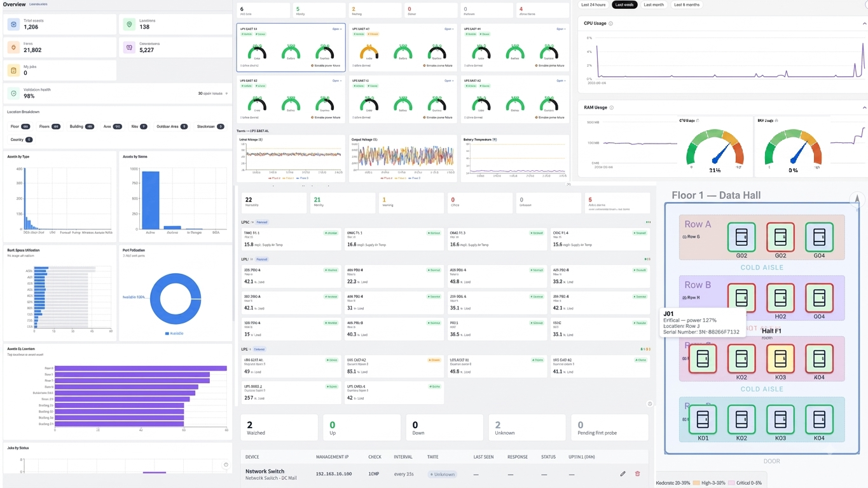Click the small circle icon in Jobs by Status panel
The width and height of the screenshot is (868, 488).
coord(226,465)
